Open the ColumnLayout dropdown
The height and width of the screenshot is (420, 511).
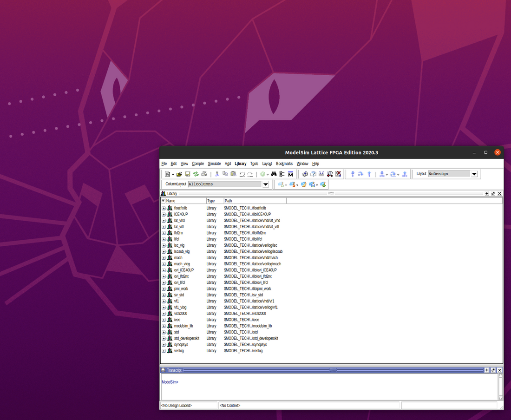[265, 184]
